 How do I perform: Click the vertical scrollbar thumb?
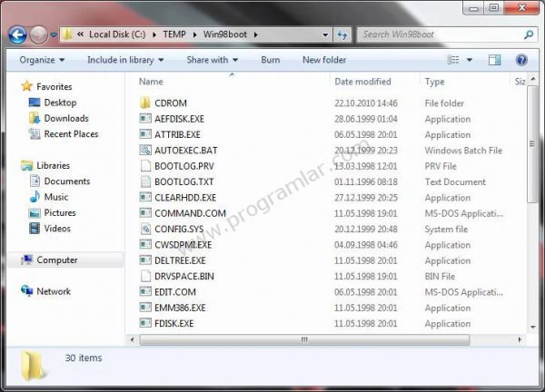coord(533,144)
